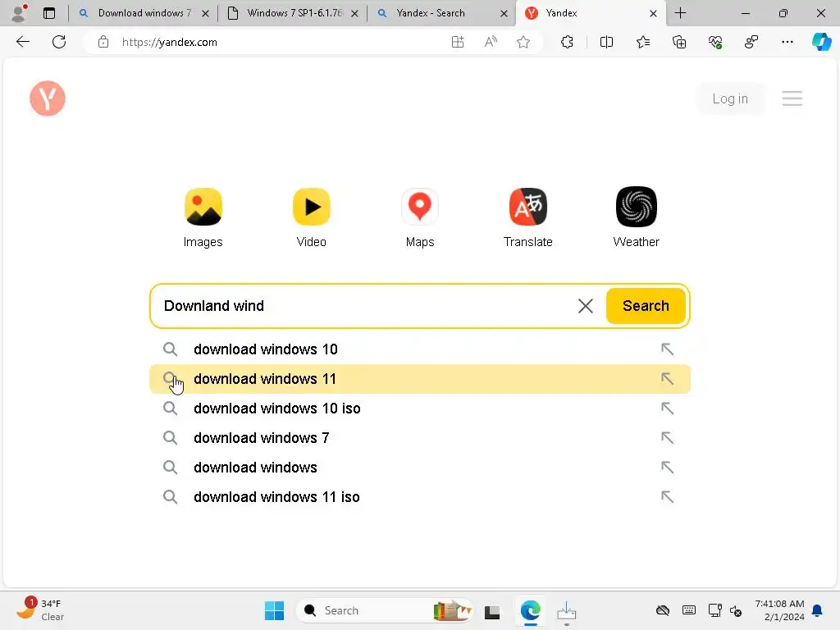Toggle Split screen view

(x=606, y=42)
